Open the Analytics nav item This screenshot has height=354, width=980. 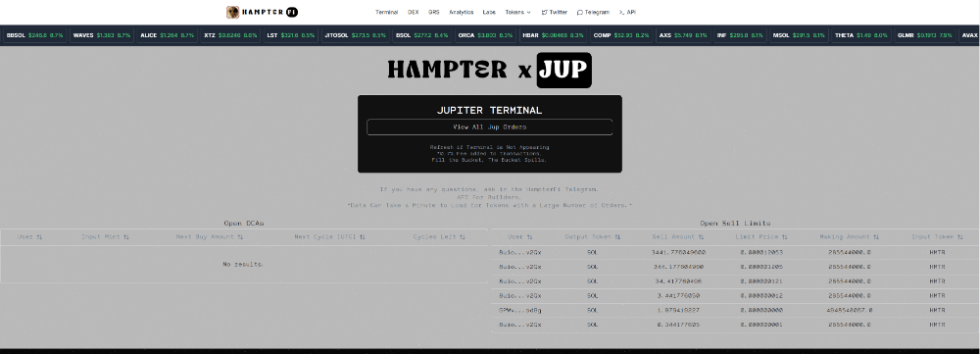pyautogui.click(x=462, y=12)
